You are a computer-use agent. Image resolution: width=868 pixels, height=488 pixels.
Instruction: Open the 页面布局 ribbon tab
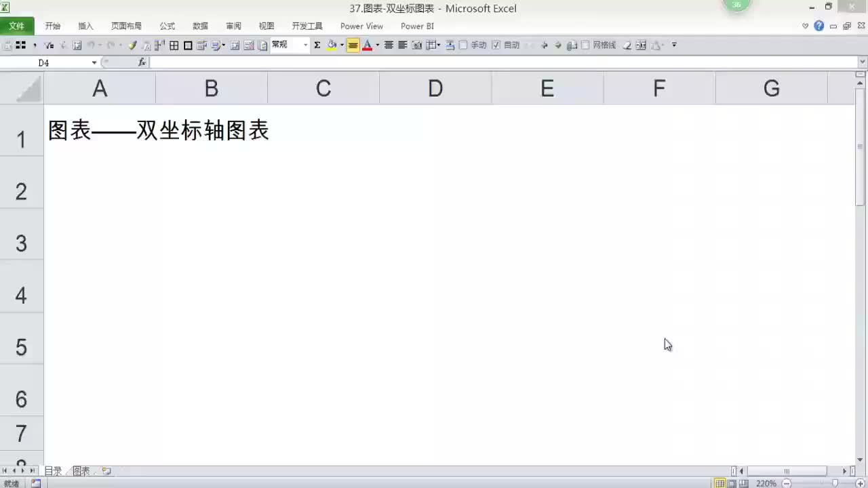127,26
